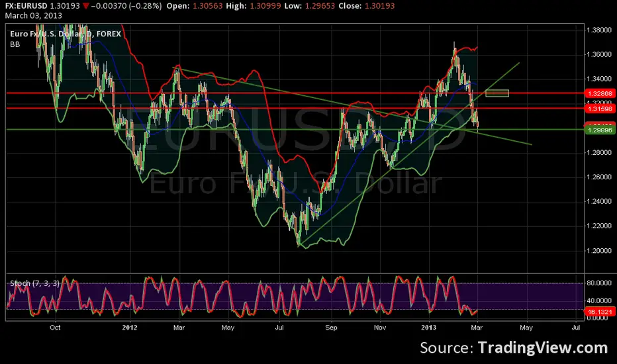Viewport: 617px width, 364px height.
Task: Click the 1.20000 price axis label
Action: tap(599, 250)
